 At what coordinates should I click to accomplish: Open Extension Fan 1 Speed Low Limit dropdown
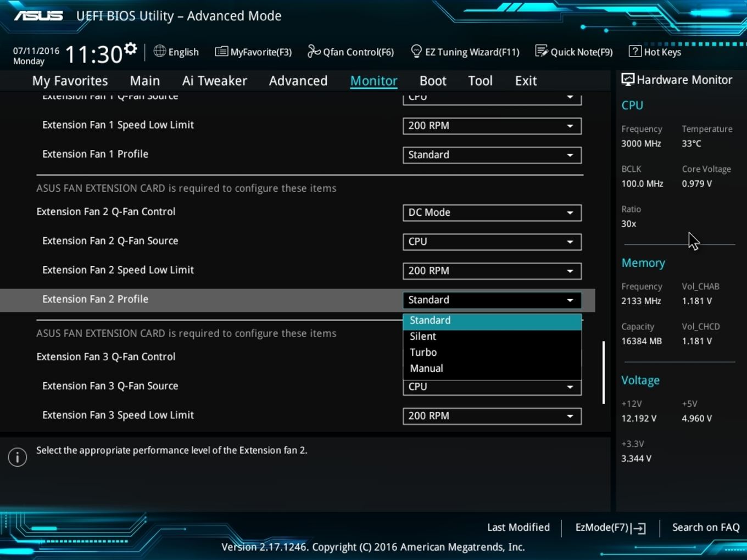click(x=492, y=126)
